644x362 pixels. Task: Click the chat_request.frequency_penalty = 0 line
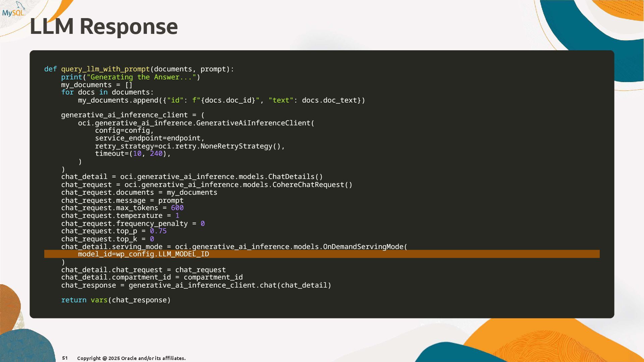pyautogui.click(x=133, y=224)
